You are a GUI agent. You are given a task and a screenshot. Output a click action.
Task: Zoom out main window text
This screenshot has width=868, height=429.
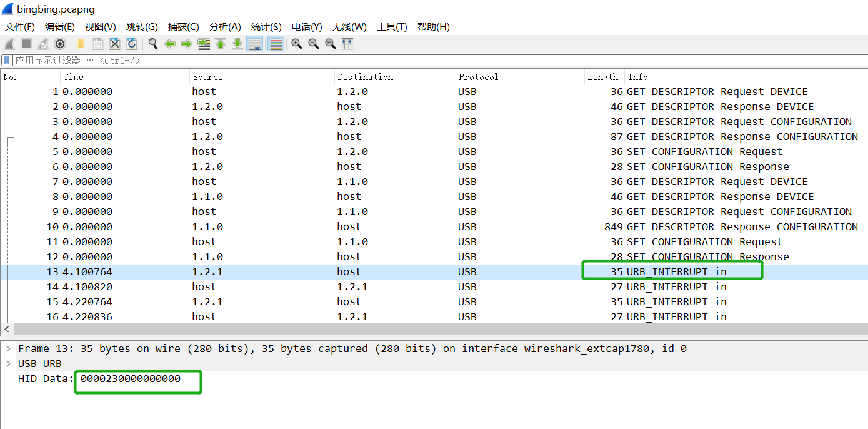314,44
